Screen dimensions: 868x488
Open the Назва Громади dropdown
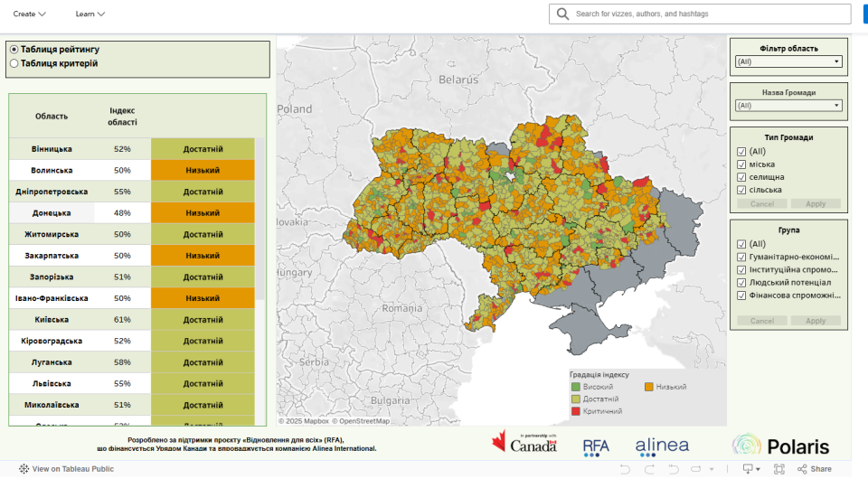(788, 105)
